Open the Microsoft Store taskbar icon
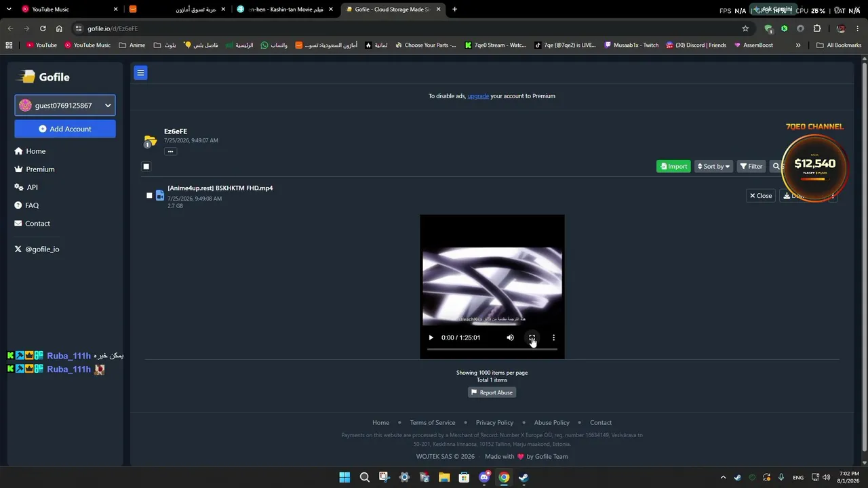Image resolution: width=868 pixels, height=488 pixels. pos(464,477)
